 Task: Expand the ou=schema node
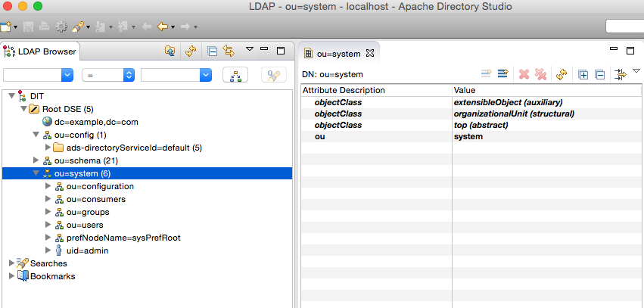click(x=36, y=160)
